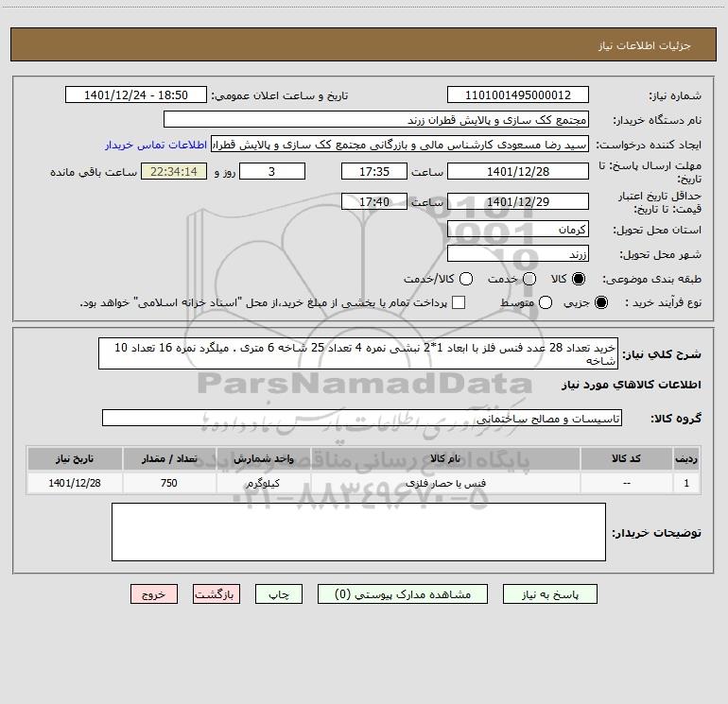Click the buyer organization name field
Screen dimensions: 728x704
point(376,119)
